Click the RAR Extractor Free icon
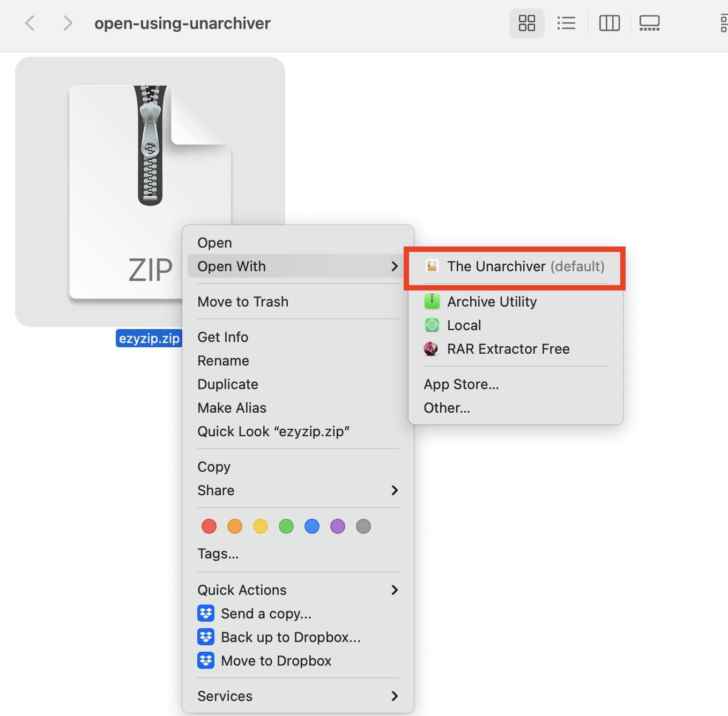The width and height of the screenshot is (728, 716). (432, 349)
